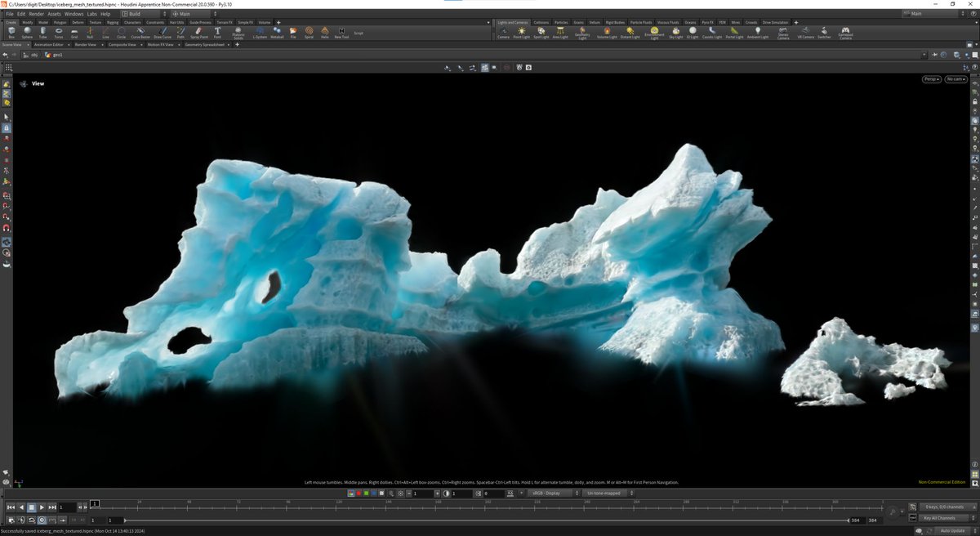Select the Null shelf tool
This screenshot has width=980, height=536.
click(x=90, y=33)
